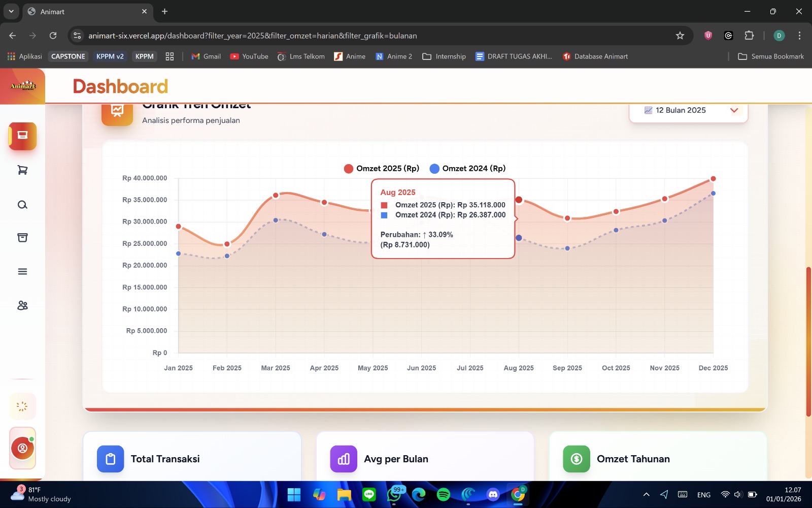Open the Anime 2 bookmark

tap(394, 56)
